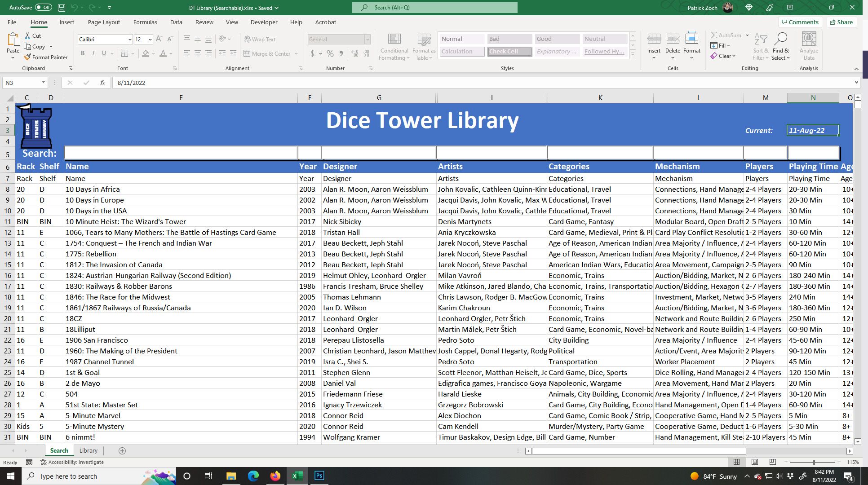Click the Find & Select magnifier icon
Viewport: 868px width, 485px height.
coord(781,40)
